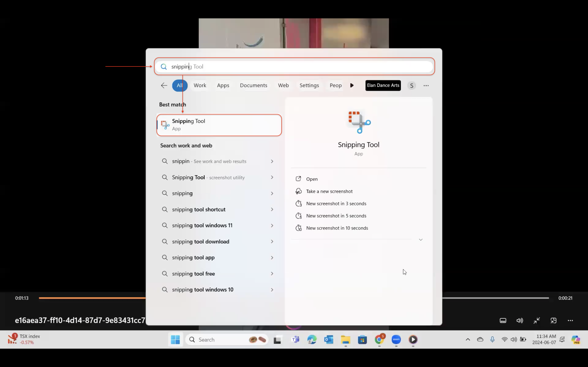Expand the more actions chevron in preview pane

coord(421,240)
